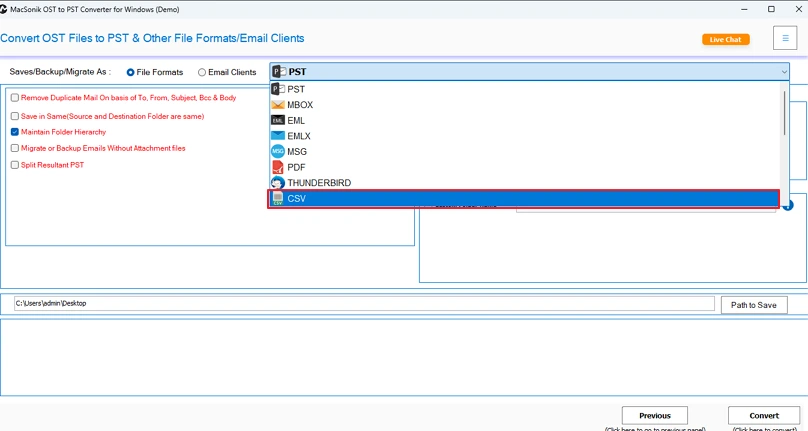Click the Path to Save button
This screenshot has width=808, height=431.
click(x=753, y=305)
